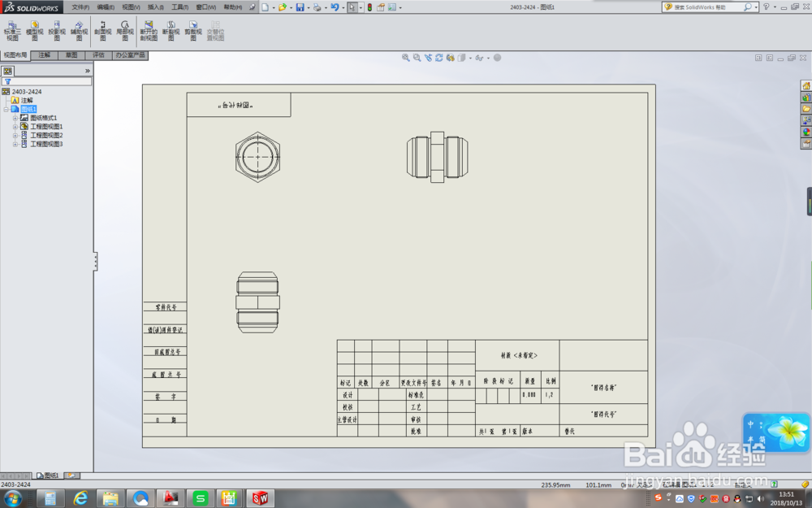Open the 编辑(E) menu
Viewport: 812px width, 508px height.
106,7
